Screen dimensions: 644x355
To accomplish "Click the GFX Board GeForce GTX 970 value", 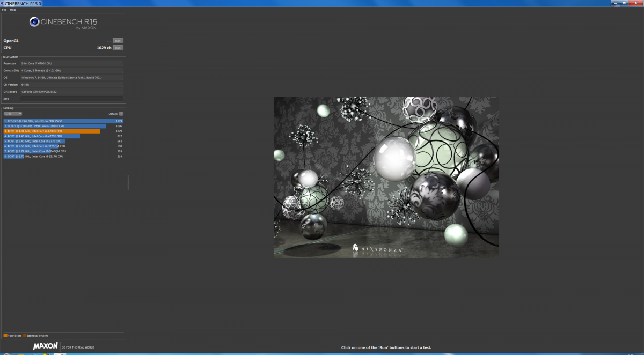I will [x=71, y=92].
